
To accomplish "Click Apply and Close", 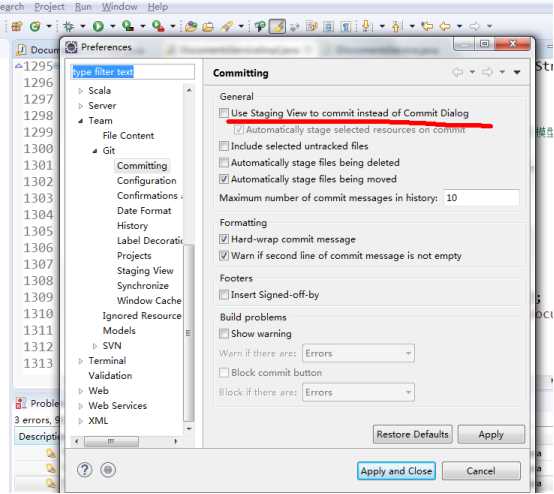I will point(396,471).
